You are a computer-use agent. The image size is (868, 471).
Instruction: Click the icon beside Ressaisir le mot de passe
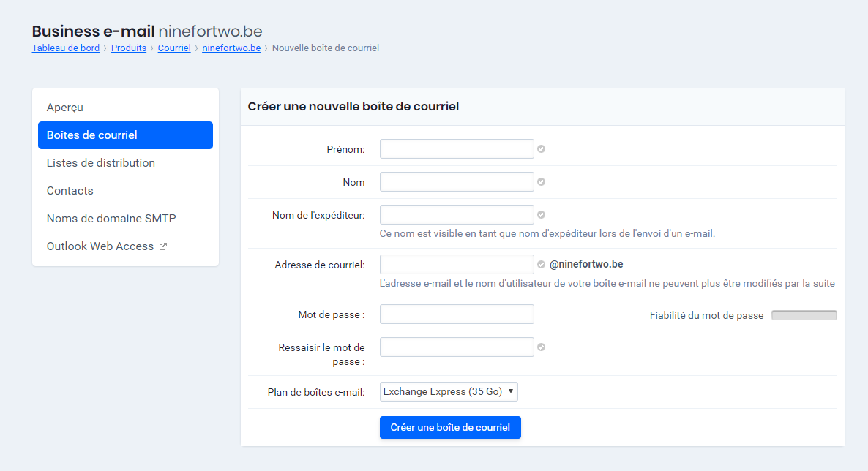pyautogui.click(x=541, y=347)
